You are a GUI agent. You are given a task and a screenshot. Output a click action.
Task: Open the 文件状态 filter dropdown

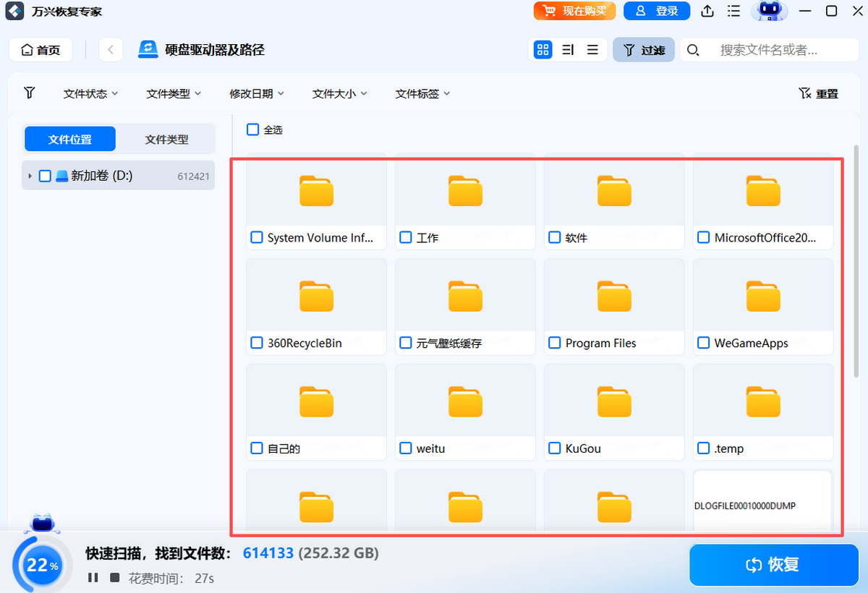(91, 93)
